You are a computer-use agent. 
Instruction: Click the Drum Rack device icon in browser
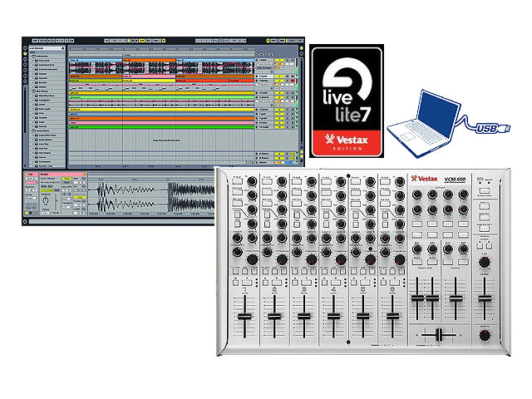tap(37, 61)
